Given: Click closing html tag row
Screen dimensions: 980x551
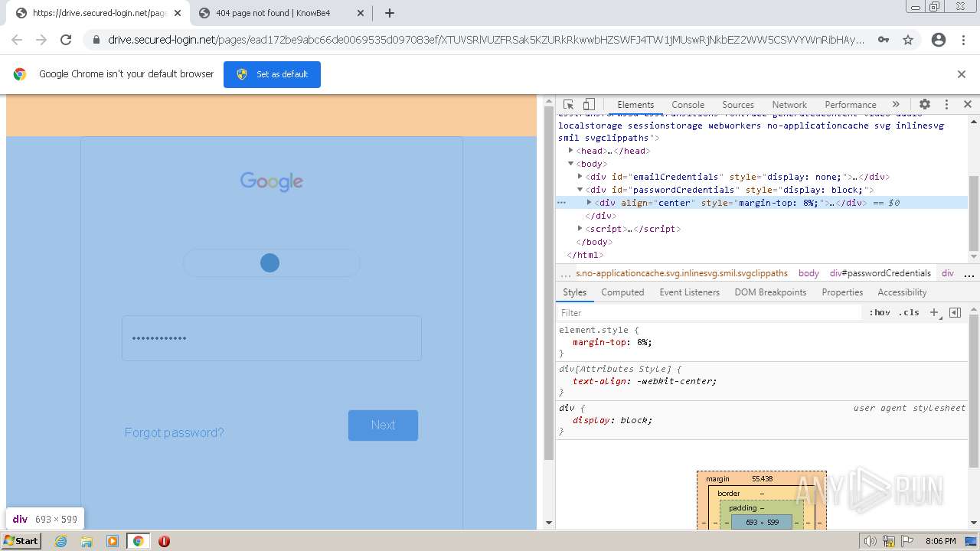Looking at the screenshot, I should (585, 255).
